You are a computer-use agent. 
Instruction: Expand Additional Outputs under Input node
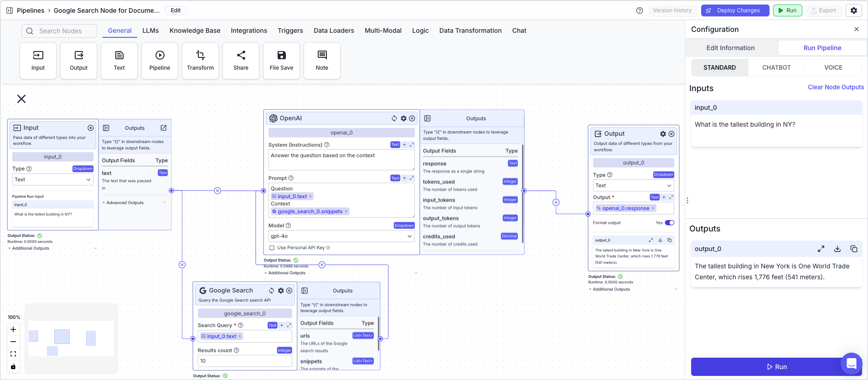coord(52,248)
